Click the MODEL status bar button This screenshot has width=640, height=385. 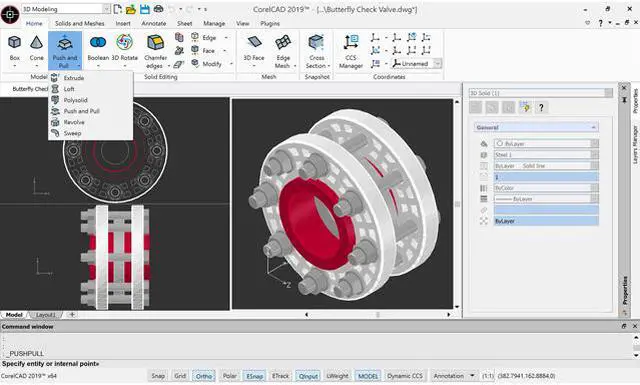pos(368,376)
